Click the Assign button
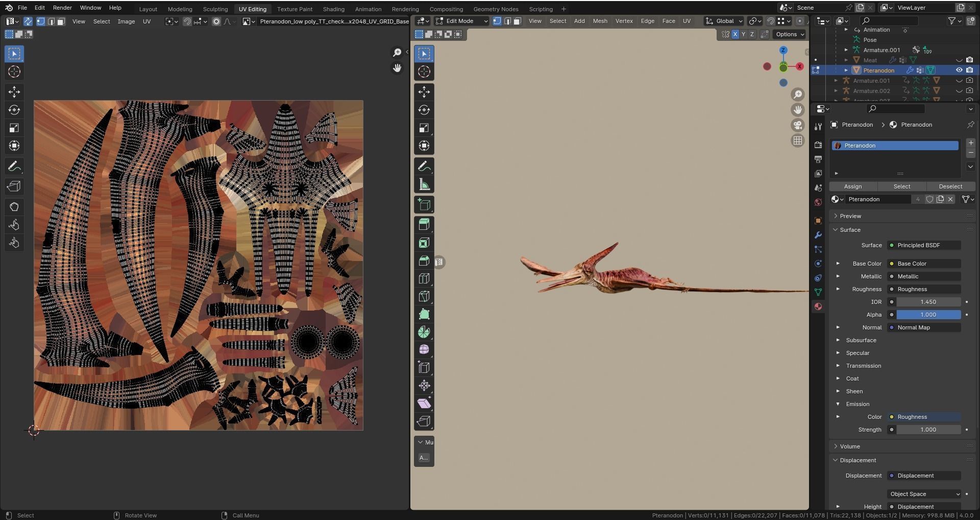Viewport: 980px width, 520px height. click(853, 186)
